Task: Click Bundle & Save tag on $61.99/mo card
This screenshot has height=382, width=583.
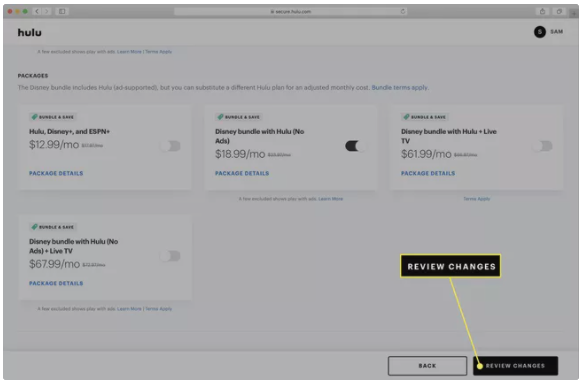Action: point(425,117)
